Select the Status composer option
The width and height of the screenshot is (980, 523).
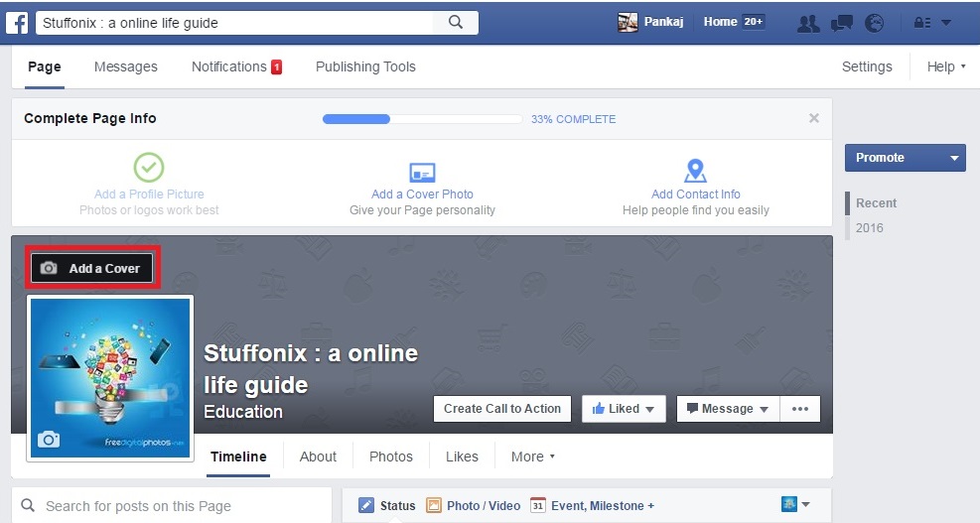tap(387, 505)
